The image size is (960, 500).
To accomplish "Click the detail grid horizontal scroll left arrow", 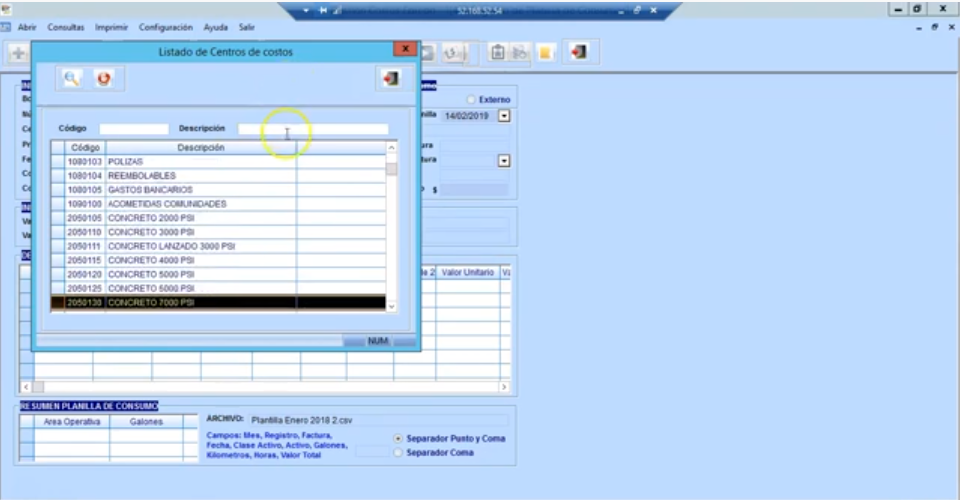I will pyautogui.click(x=26, y=387).
